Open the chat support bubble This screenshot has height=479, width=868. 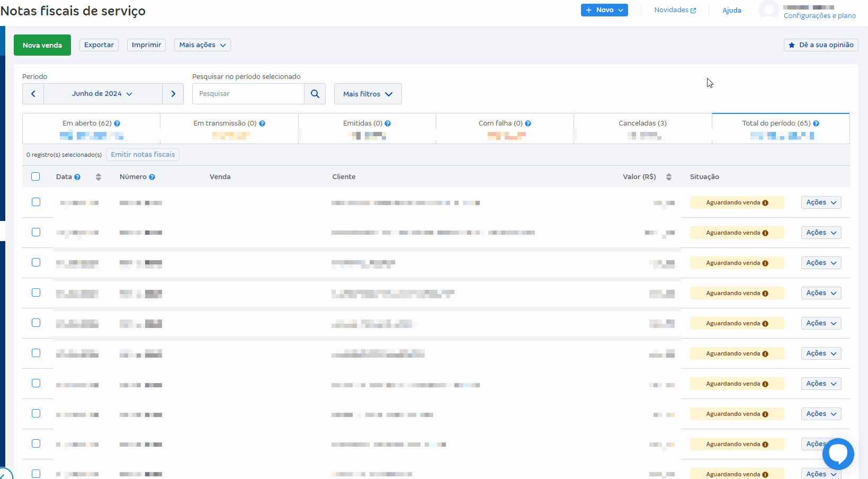coord(838,454)
